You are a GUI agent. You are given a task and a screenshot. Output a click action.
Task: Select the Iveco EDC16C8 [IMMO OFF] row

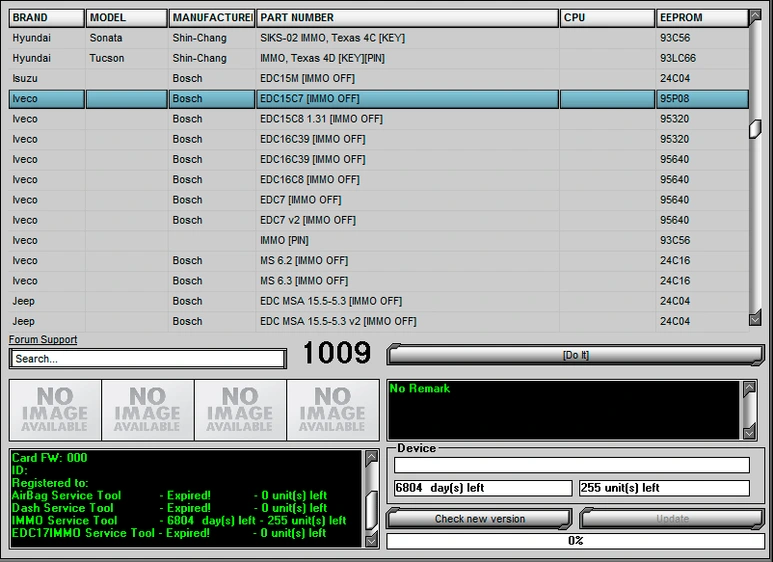click(379, 179)
